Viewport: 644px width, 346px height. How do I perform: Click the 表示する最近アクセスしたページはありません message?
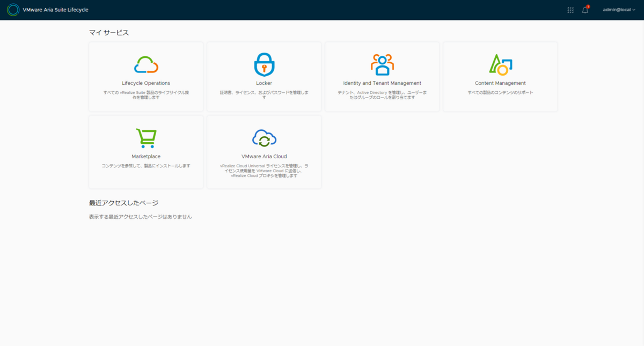pyautogui.click(x=140, y=217)
